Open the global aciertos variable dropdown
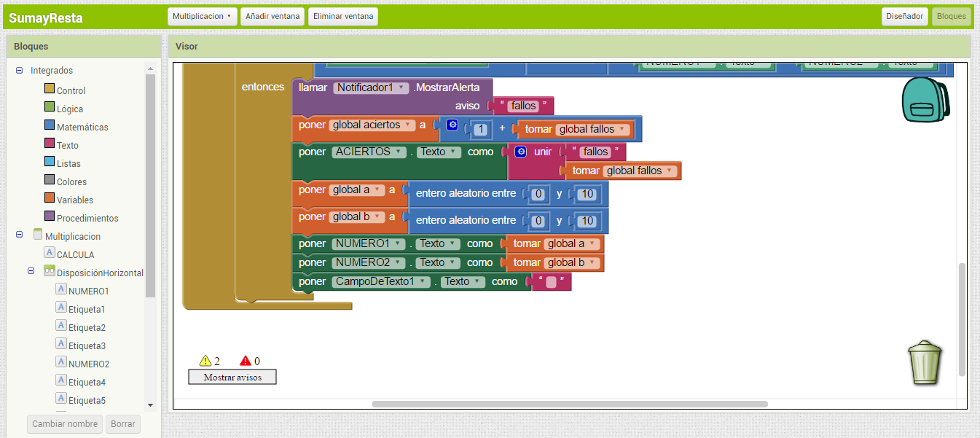This screenshot has width=980, height=438. click(x=372, y=125)
